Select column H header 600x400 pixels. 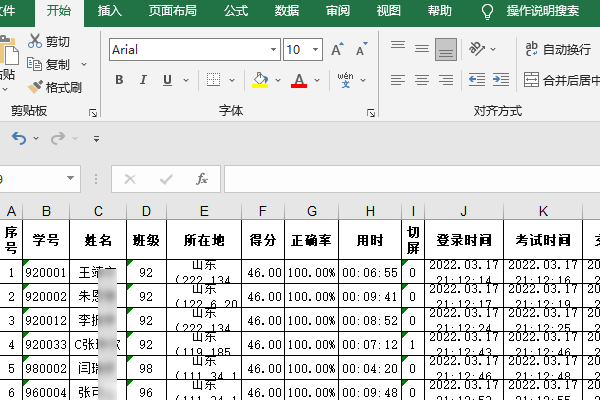point(370,211)
